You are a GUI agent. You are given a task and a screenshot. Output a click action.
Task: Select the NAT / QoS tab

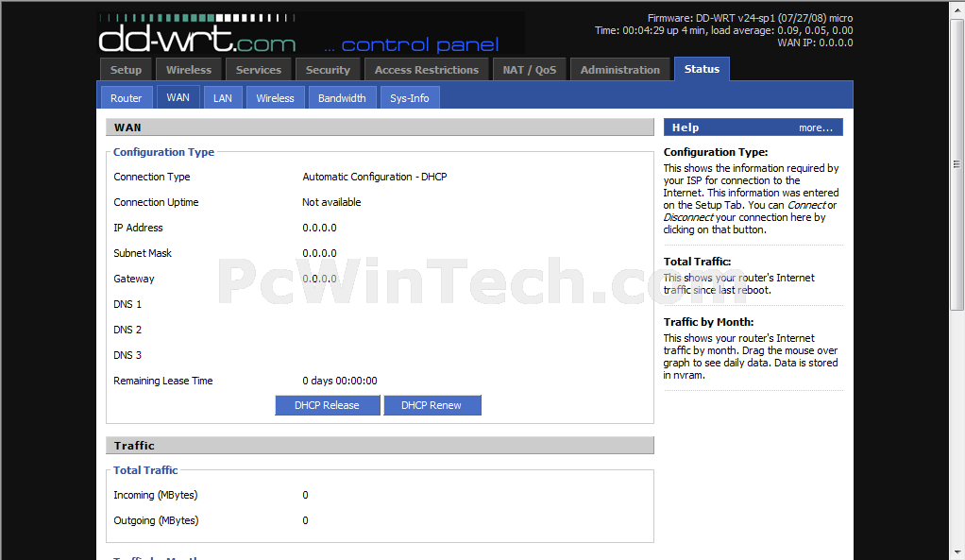(x=530, y=70)
